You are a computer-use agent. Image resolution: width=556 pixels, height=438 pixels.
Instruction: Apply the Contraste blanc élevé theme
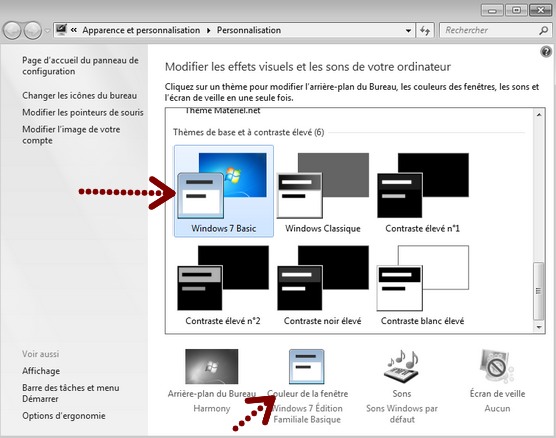[423, 285]
